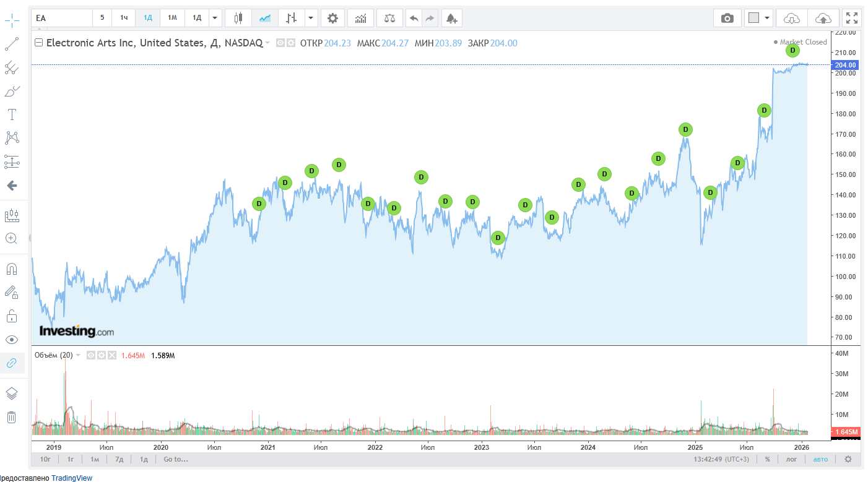Open the layout color square dropdown arrow
Viewport: 868px width, 482px height.
(768, 18)
